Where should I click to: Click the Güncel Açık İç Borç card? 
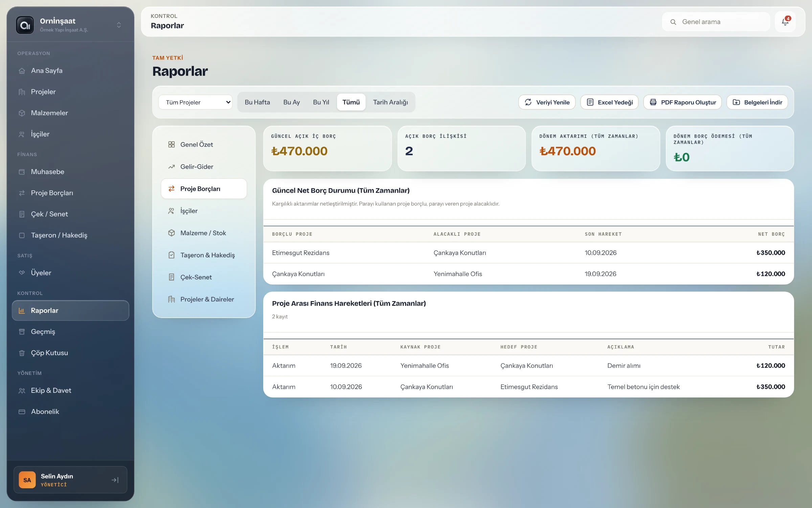coord(327,149)
